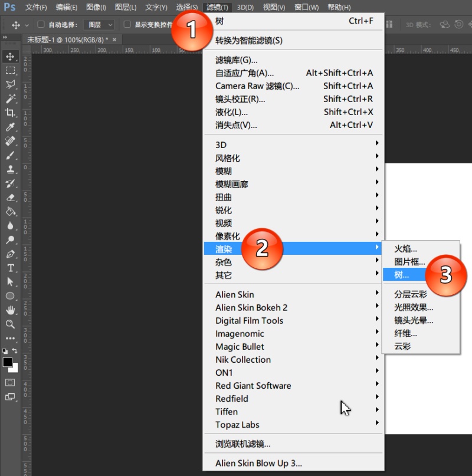472x476 pixels.
Task: Open the 文件(F) menu
Action: (x=36, y=7)
